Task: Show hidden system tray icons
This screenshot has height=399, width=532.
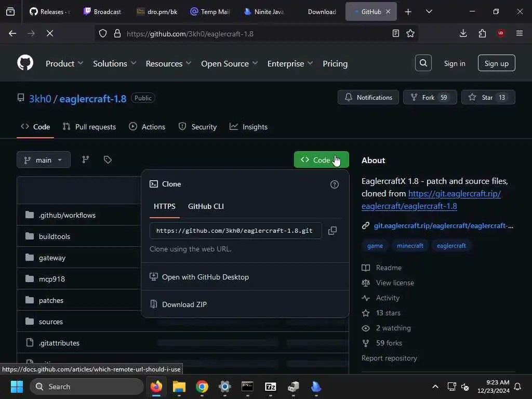Action: 435,387
